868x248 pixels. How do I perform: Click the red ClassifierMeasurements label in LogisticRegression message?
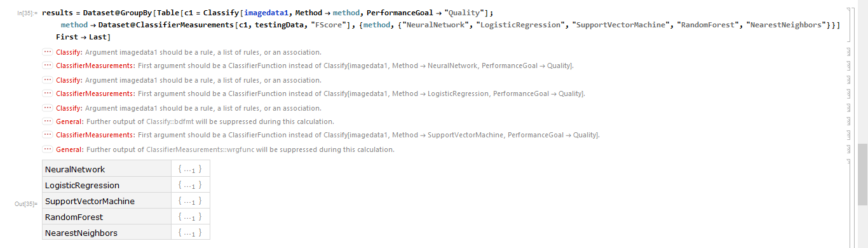pyautogui.click(x=95, y=94)
